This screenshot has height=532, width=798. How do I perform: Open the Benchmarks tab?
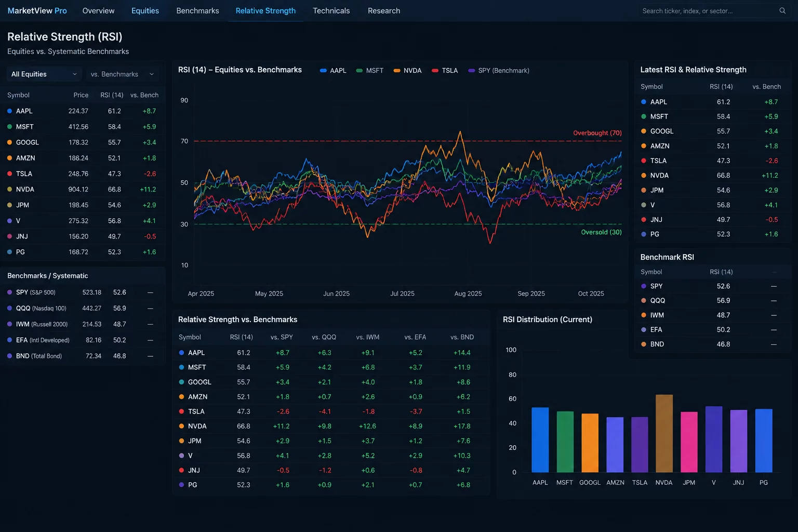pos(197,10)
